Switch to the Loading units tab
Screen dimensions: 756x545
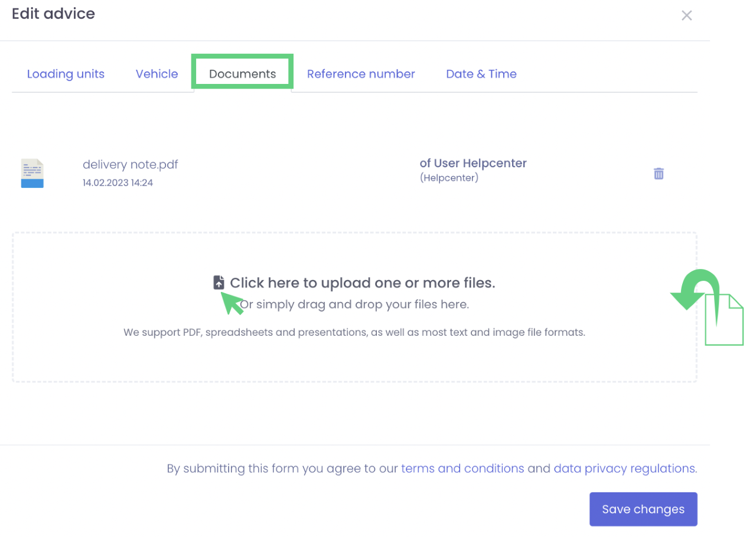66,74
